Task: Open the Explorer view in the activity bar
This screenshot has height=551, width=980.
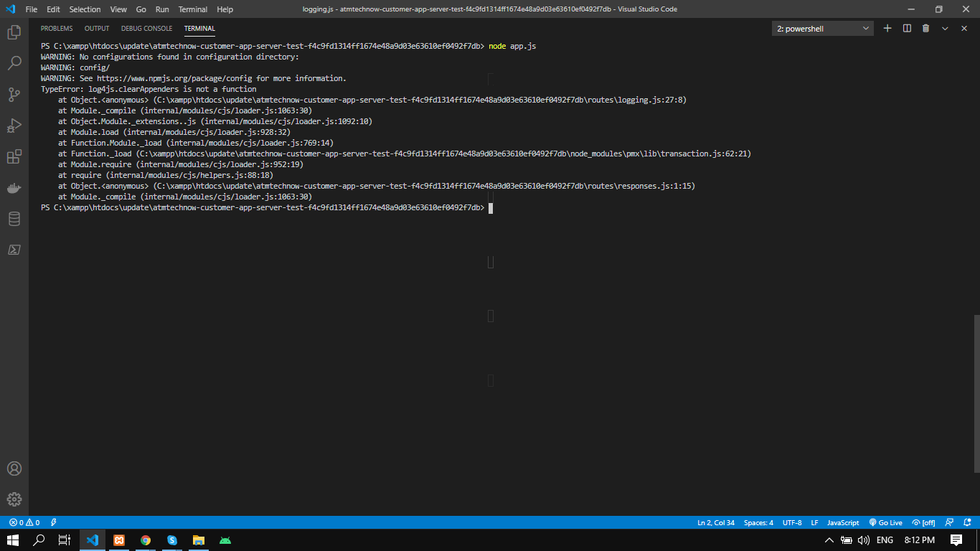Action: point(14,32)
